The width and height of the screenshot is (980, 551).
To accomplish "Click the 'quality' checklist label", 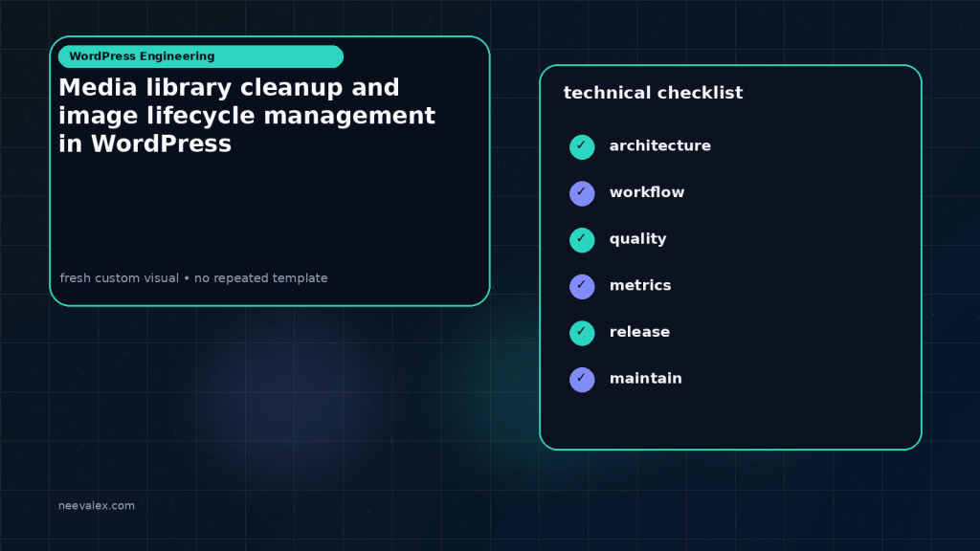I will click(637, 239).
